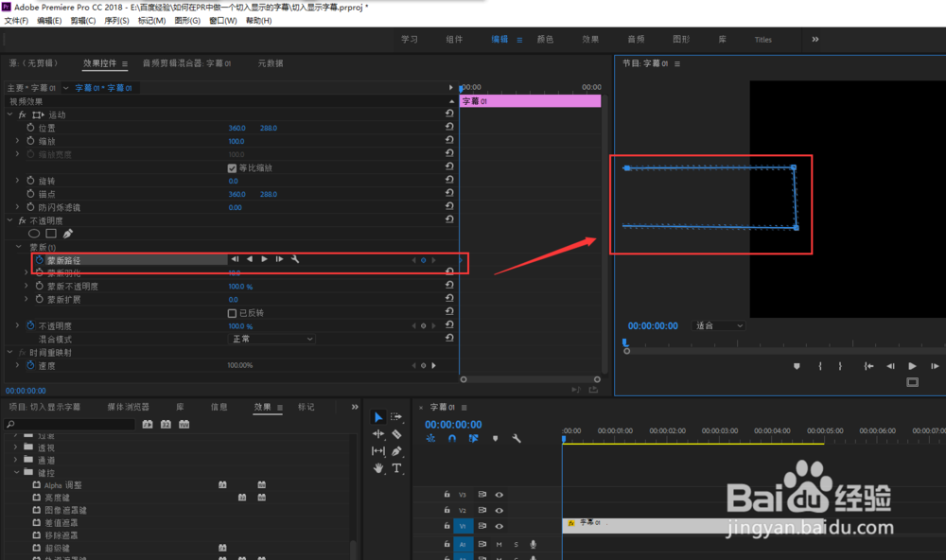Track selected mask forward
946x560 pixels.
pyautogui.click(x=264, y=259)
